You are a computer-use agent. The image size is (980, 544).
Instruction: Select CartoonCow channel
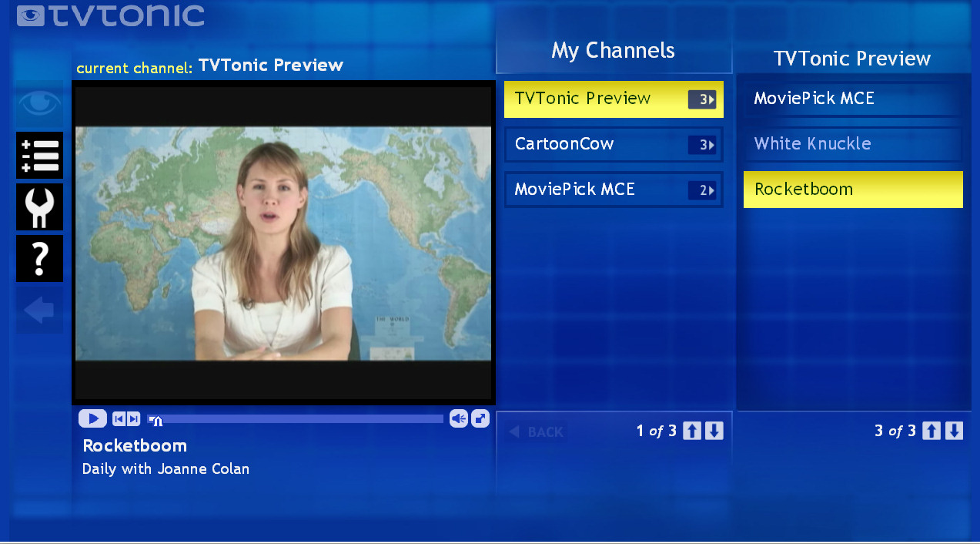[x=614, y=144]
